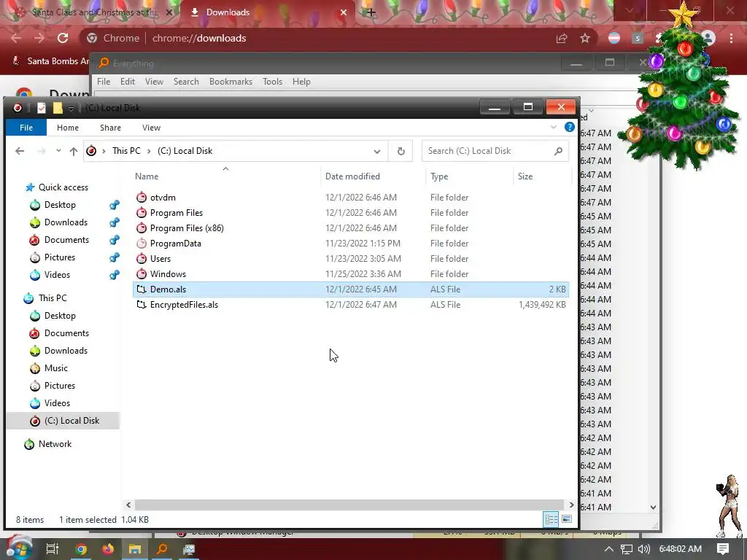747x560 pixels.
Task: Select the ProgramData folder icon
Action: coord(141,244)
